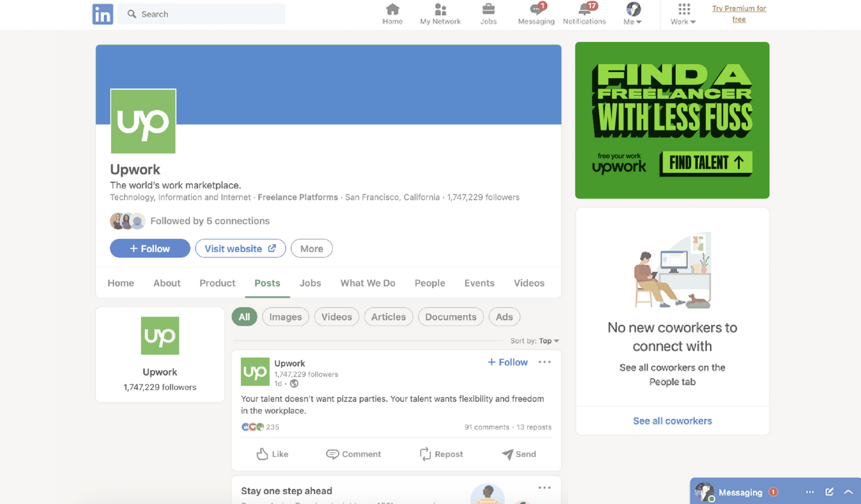Filter posts by Articles
Viewport: 861px width, 504px height.
coord(389,317)
